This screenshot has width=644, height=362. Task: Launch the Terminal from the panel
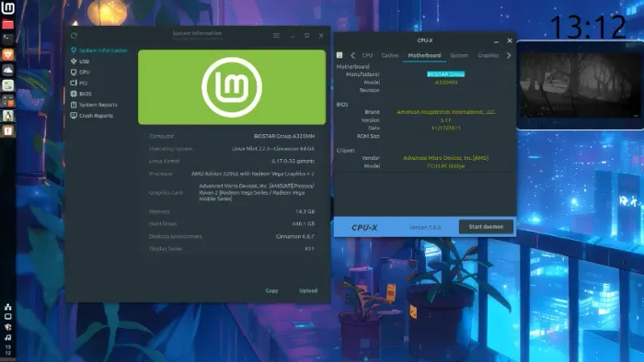[7, 40]
